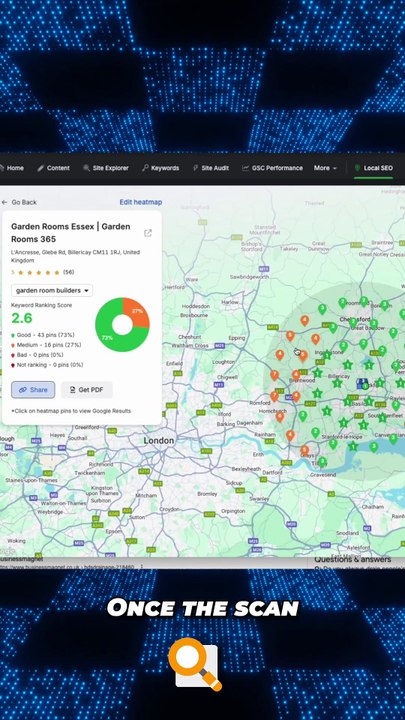Select the Local SEO tab
The width and height of the screenshot is (405, 720).
[373, 168]
